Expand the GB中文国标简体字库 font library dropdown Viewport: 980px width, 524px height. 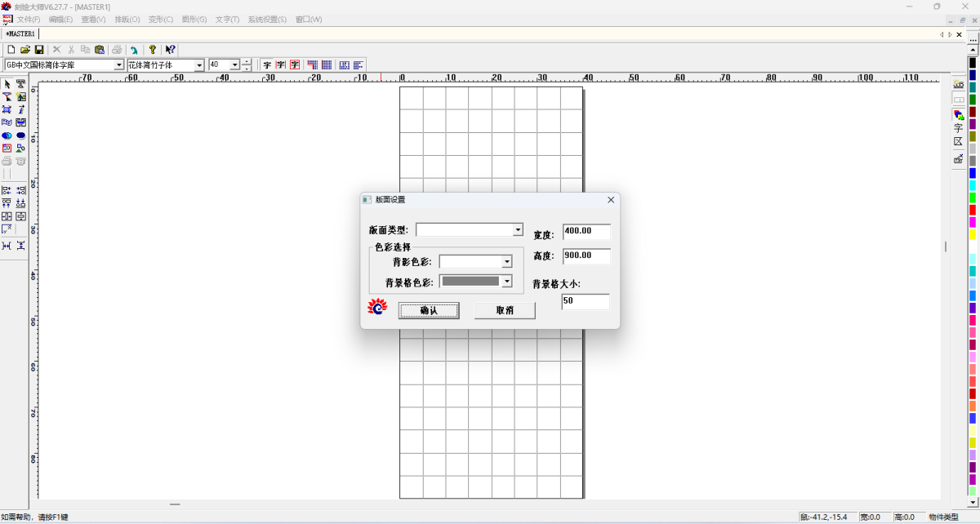(118, 65)
